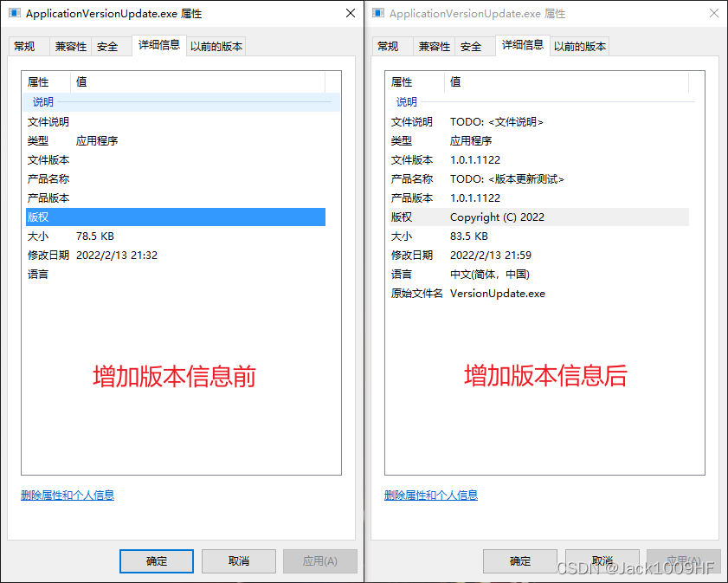Select date value 2022/2/13 21:32
Viewport: 728px width, 583px height.
117,255
